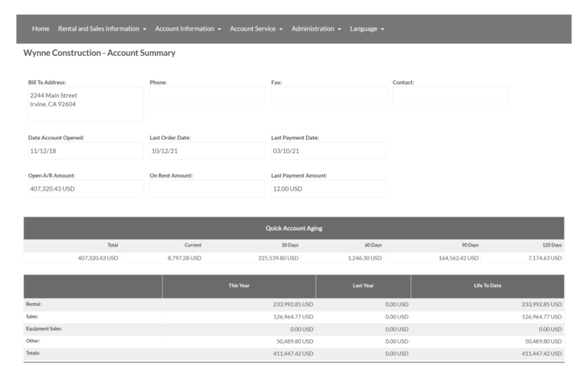
Task: Expand the Account Information menu
Action: click(188, 29)
